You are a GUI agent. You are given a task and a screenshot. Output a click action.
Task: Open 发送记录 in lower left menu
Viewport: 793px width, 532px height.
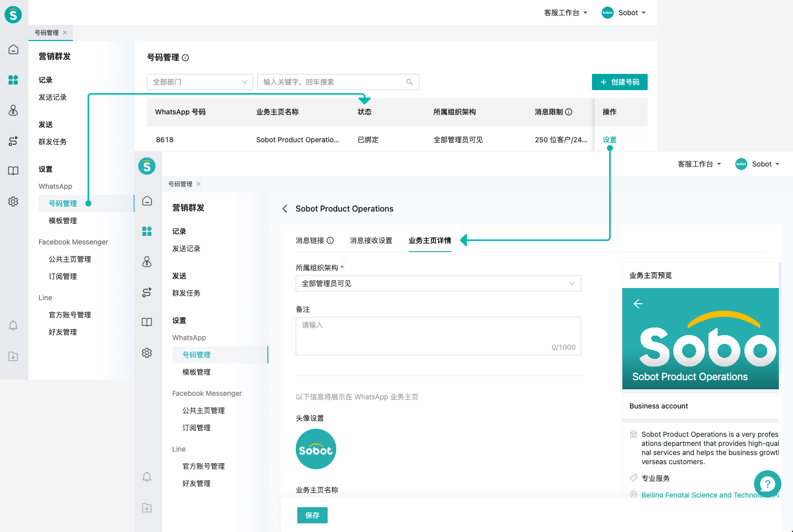pos(186,249)
